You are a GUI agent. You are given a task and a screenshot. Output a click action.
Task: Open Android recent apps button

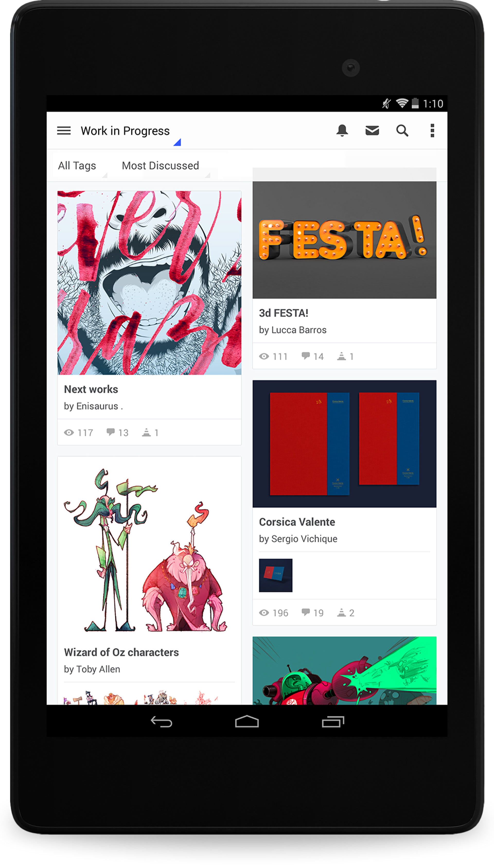tap(333, 721)
